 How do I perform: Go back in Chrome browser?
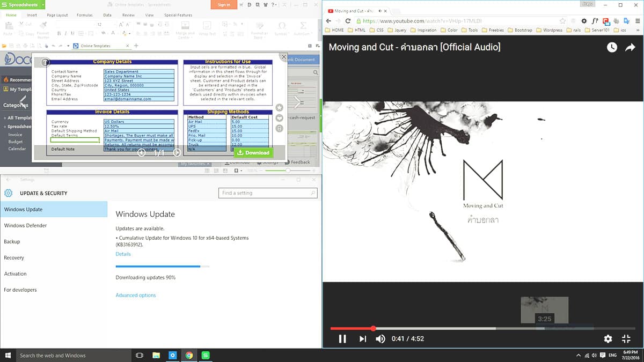329,21
